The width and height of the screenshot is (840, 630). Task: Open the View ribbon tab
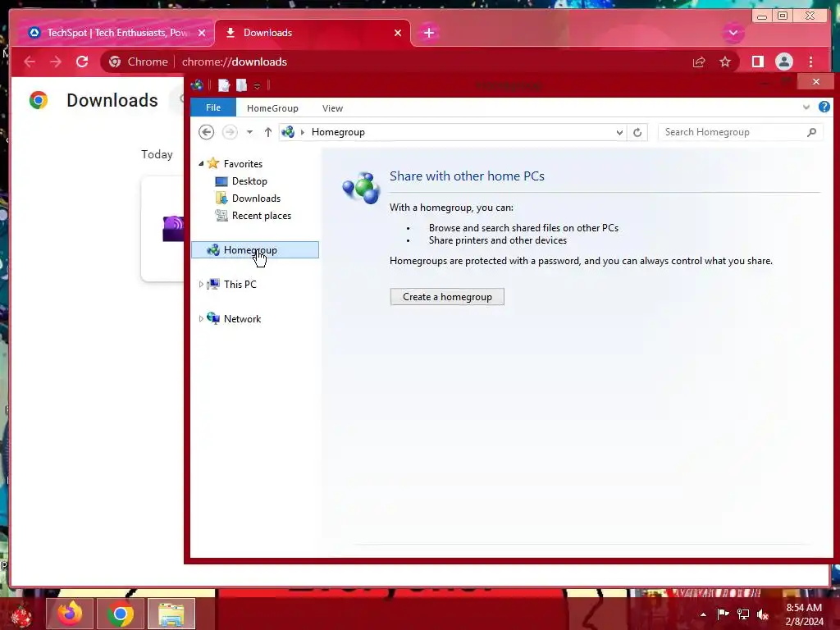click(332, 108)
